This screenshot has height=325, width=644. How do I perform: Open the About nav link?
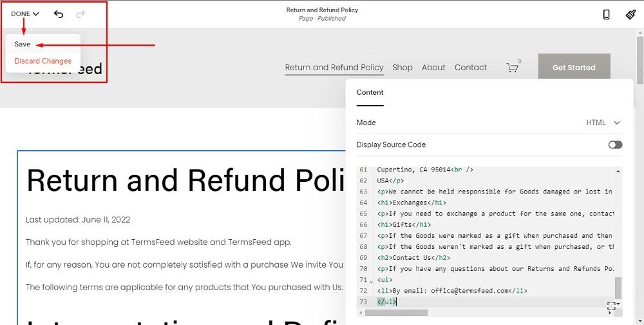click(433, 68)
